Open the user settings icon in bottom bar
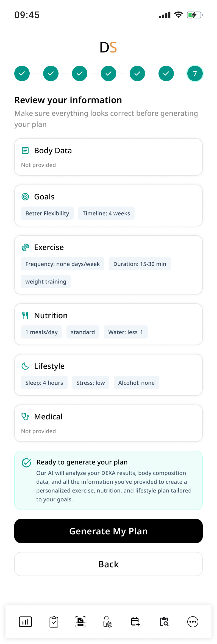This screenshot has width=217, height=644. click(x=107, y=622)
